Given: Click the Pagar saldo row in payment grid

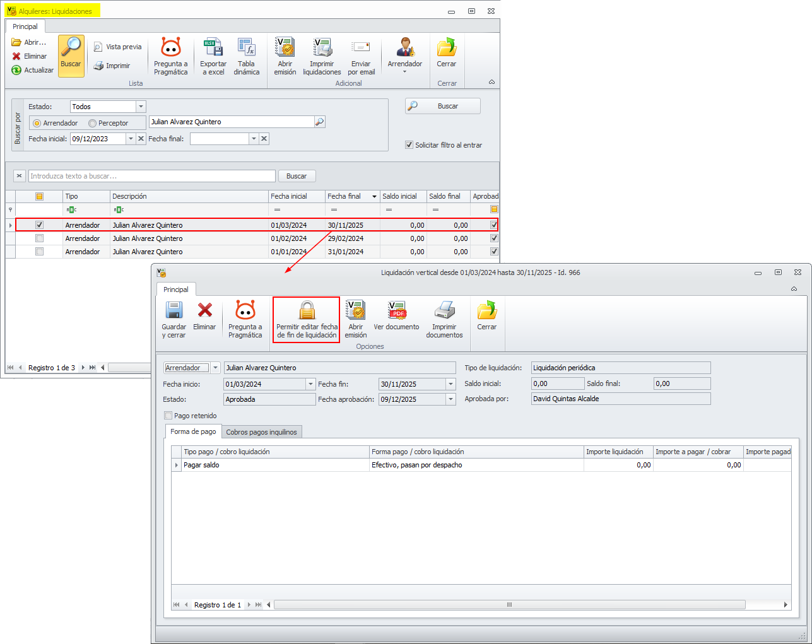Looking at the screenshot, I should (481, 465).
